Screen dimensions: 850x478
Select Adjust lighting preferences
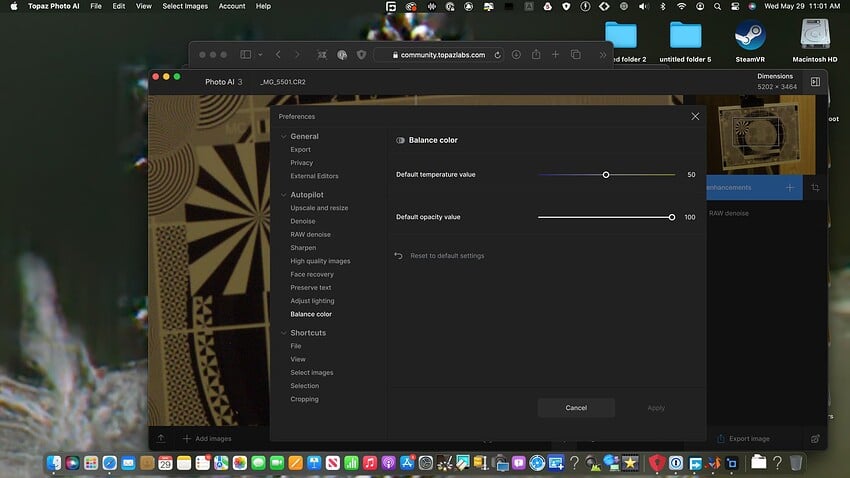312,301
